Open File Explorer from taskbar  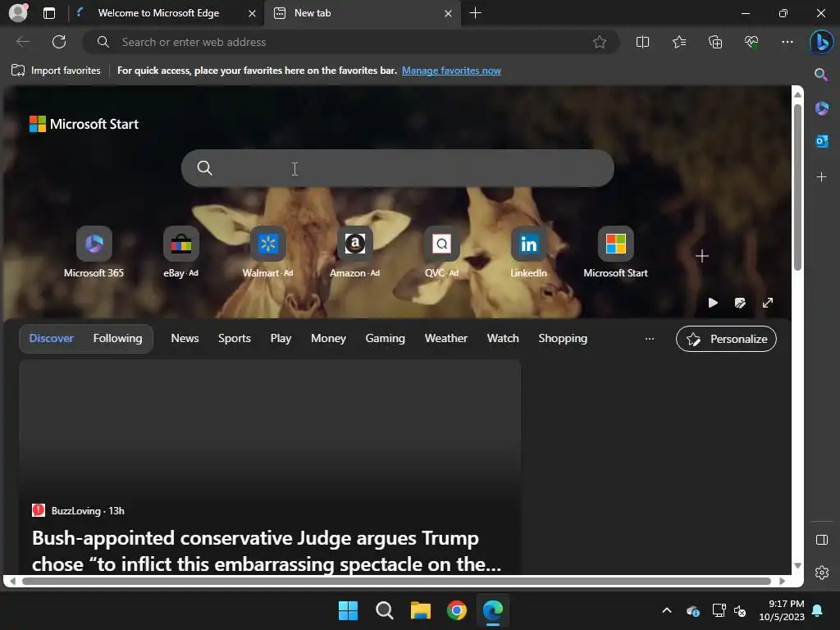[421, 610]
